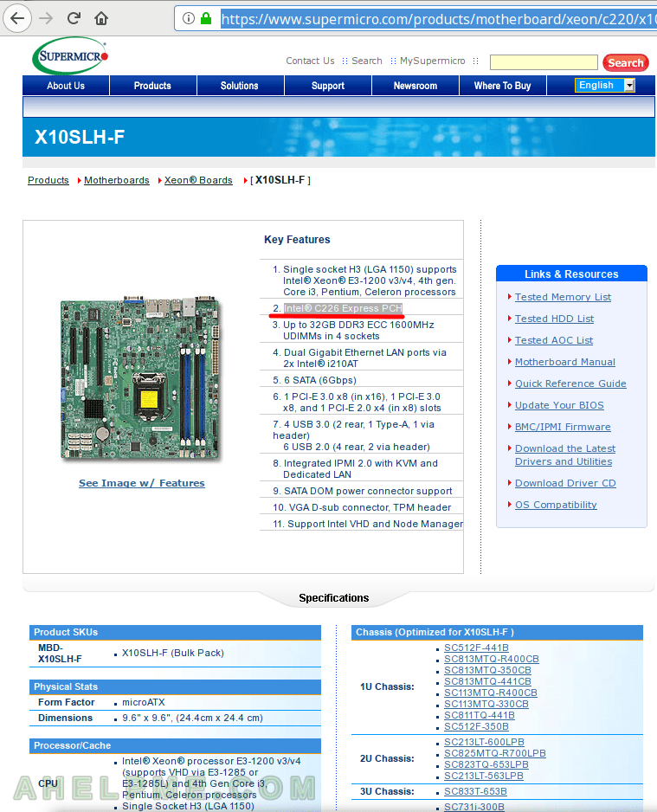Open chassis link SC813MTQ-441CB
The width and height of the screenshot is (657, 812).
(x=487, y=681)
